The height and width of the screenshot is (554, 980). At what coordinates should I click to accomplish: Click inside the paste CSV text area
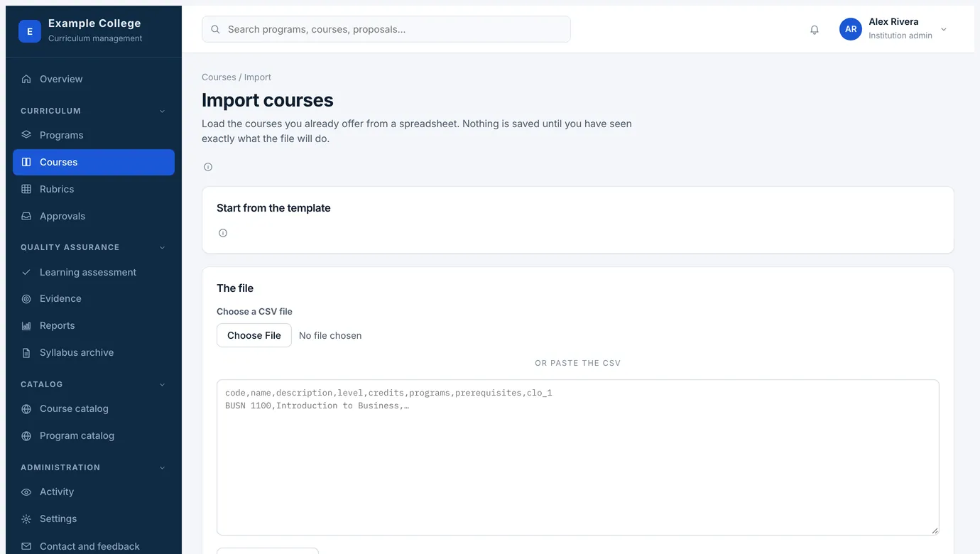point(578,457)
